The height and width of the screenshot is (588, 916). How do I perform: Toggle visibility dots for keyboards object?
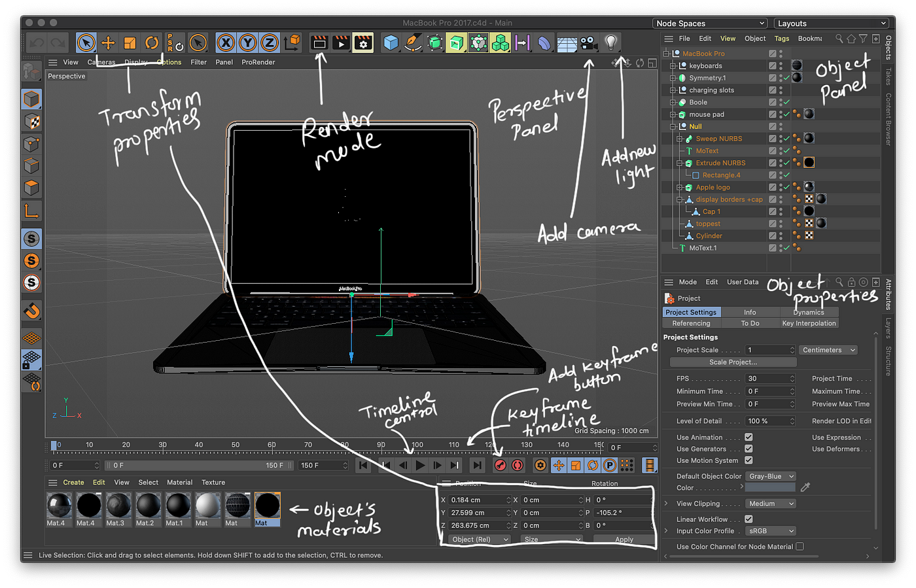[781, 65]
